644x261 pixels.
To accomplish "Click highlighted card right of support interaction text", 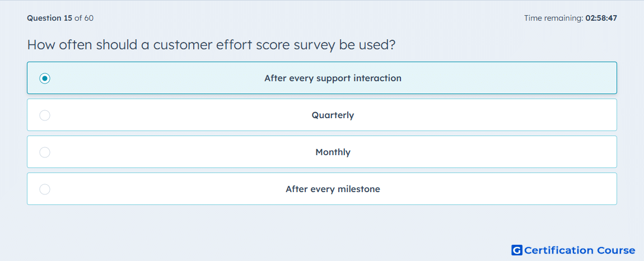I will pyautogui.click(x=509, y=78).
